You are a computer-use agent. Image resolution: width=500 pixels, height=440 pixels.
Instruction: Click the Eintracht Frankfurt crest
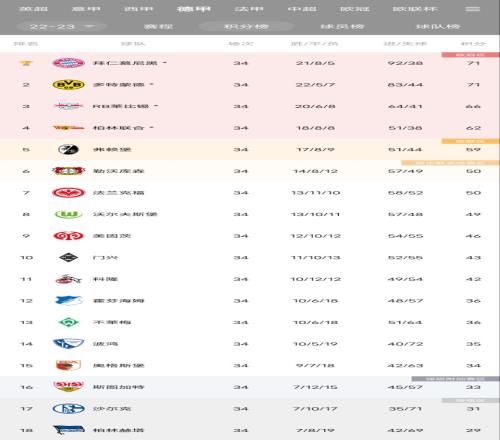[x=68, y=193]
